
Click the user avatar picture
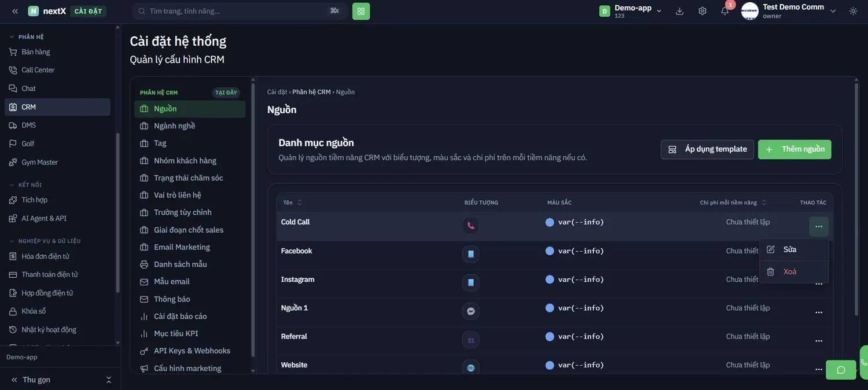750,11
